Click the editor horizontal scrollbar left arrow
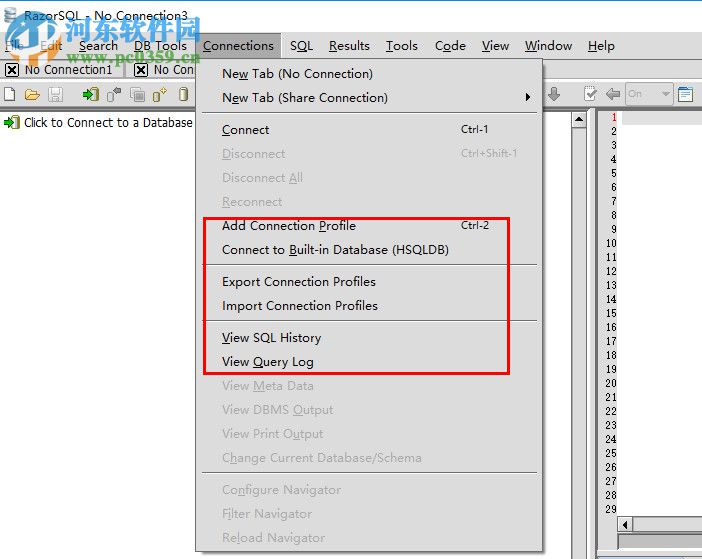Screen dimensions: 702x559 click(x=625, y=524)
